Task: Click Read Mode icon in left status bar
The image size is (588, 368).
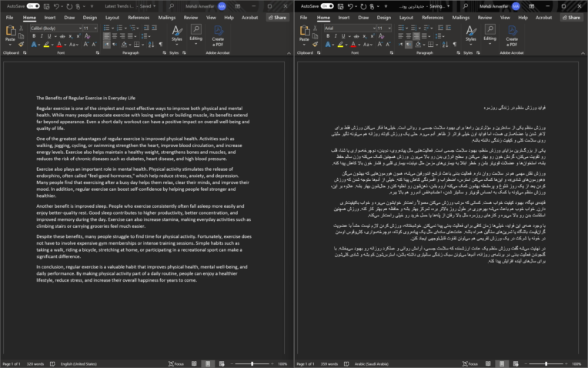Action: click(x=194, y=364)
